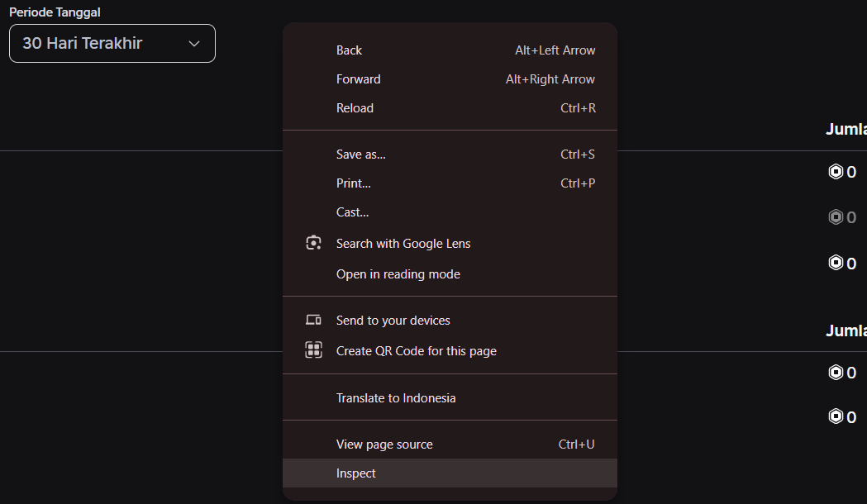Choose Translate to Indonesia

(396, 397)
